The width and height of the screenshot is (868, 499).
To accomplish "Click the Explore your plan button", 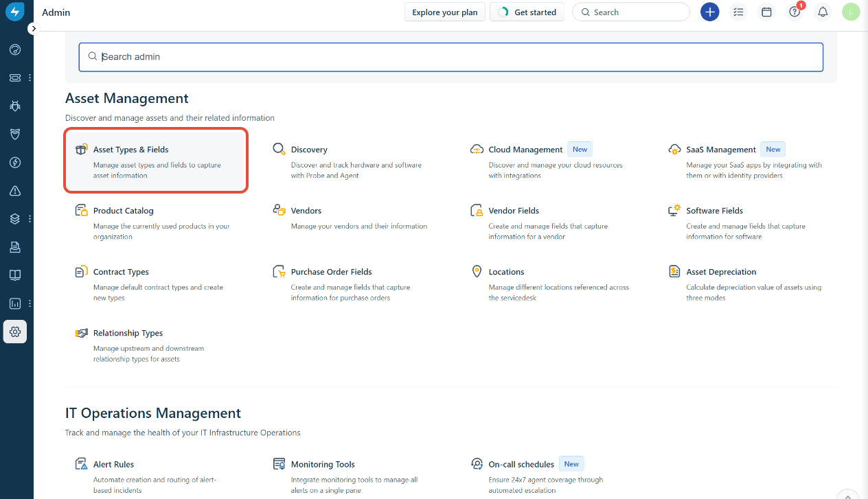I will click(x=444, y=12).
